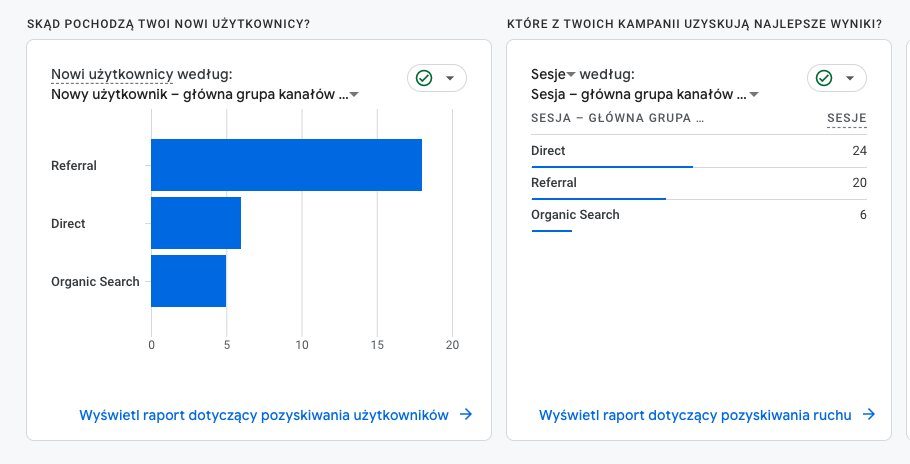Click arrow icon after traffic acquisition report link

coord(868,414)
